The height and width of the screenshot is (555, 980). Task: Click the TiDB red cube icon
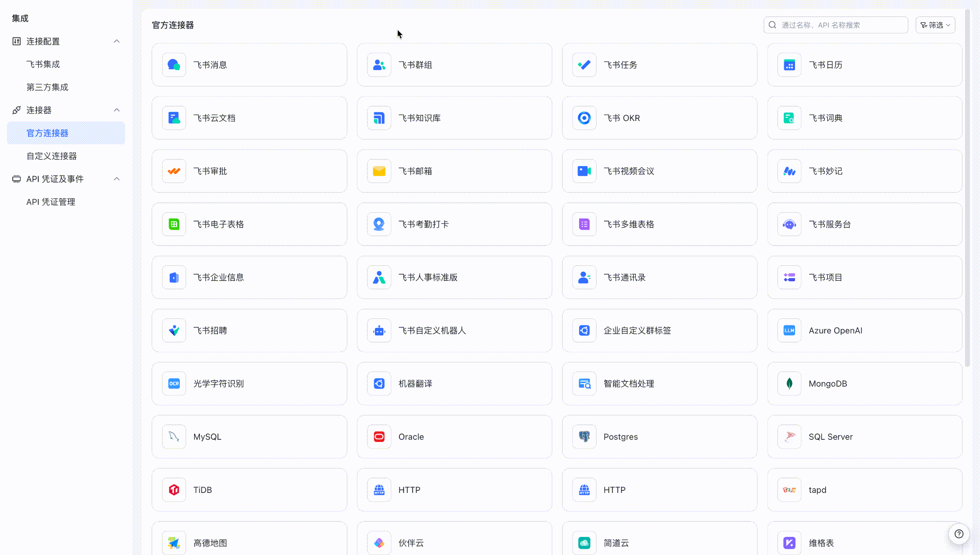[x=174, y=489]
